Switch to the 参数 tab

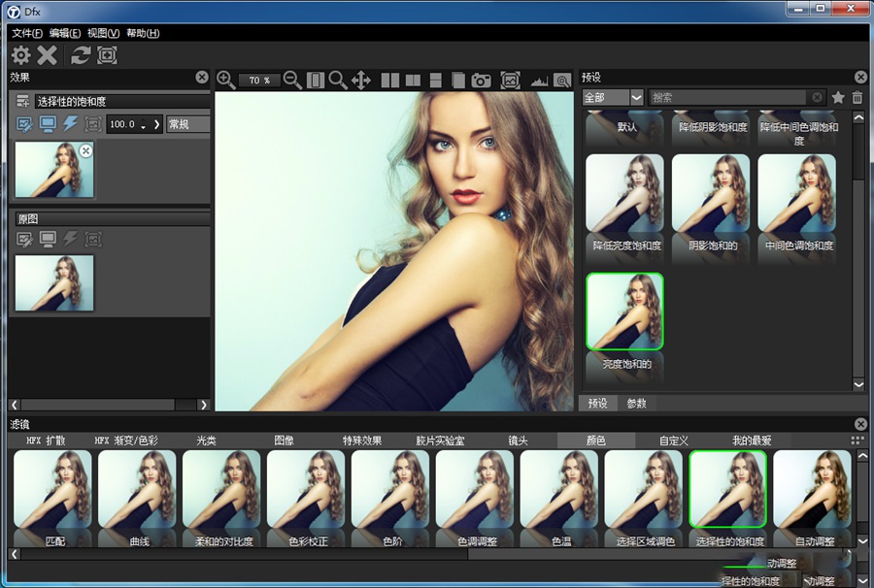click(637, 403)
